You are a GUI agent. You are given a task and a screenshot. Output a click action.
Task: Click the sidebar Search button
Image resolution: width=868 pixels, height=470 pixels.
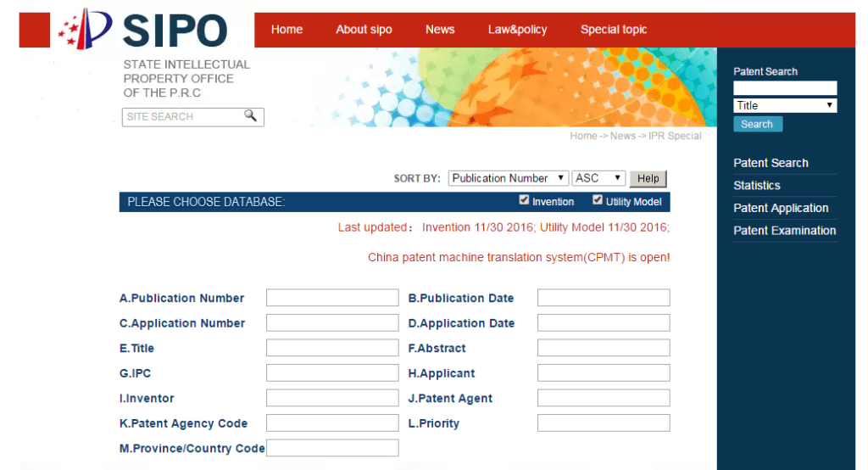click(x=757, y=124)
